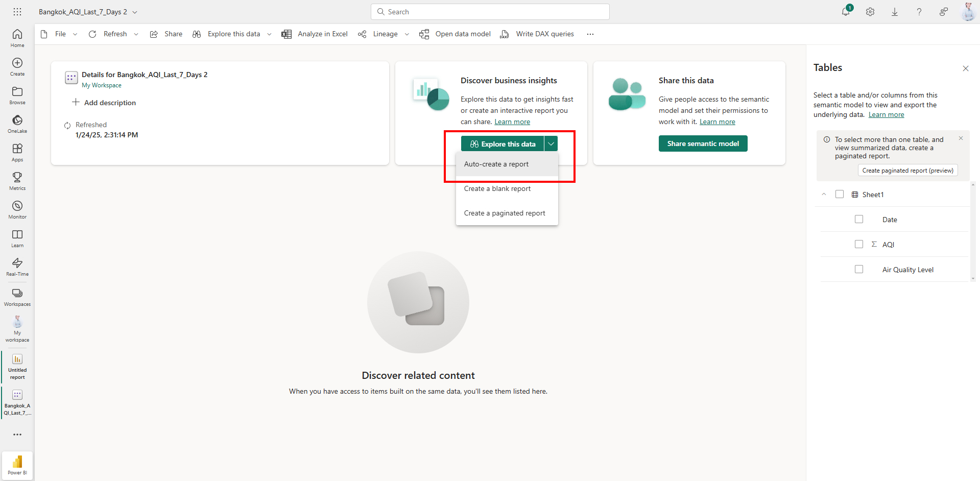Check the Date column checkbox
Viewport: 980px width, 481px height.
click(859, 219)
